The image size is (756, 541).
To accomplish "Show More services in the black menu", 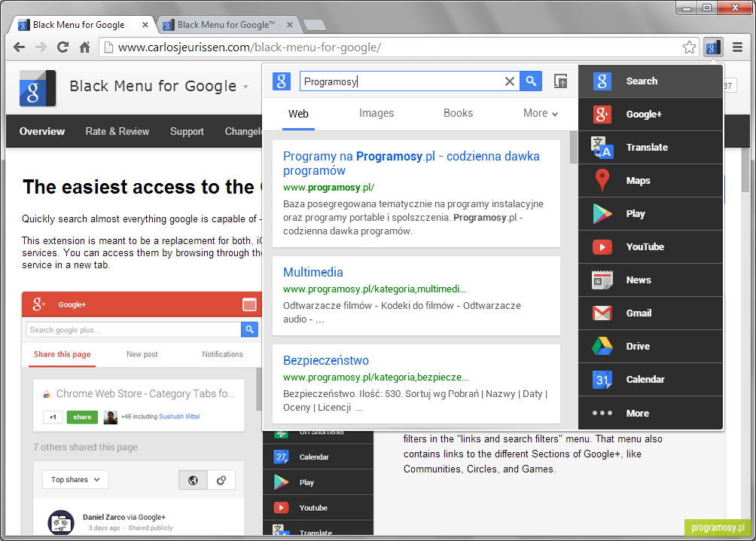I will coord(651,413).
